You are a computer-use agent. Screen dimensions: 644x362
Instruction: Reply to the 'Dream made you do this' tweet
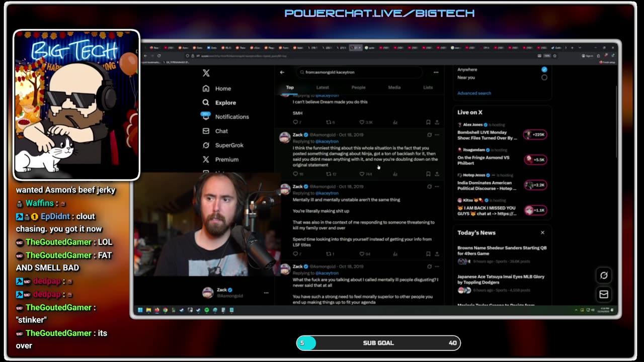click(x=297, y=122)
